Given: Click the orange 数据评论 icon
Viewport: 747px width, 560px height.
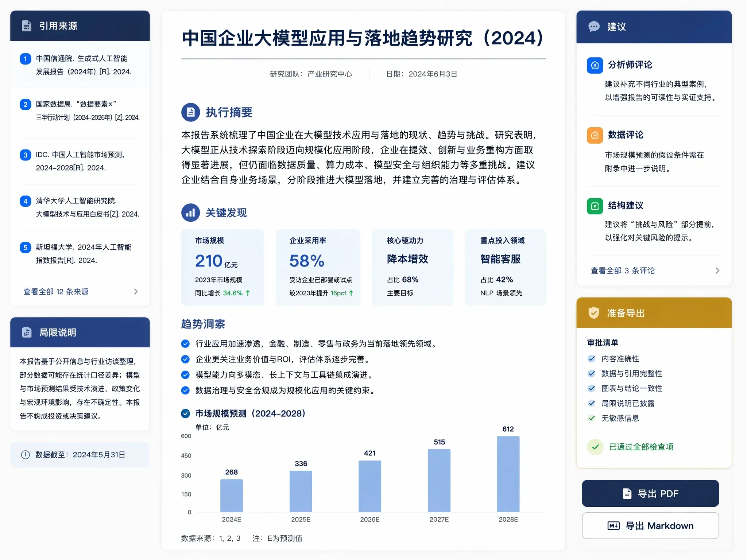Looking at the screenshot, I should [595, 135].
